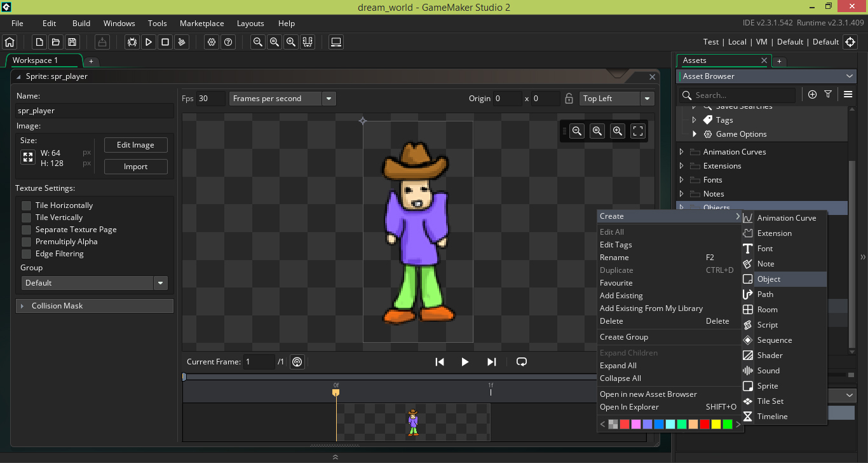
Task: Open the target manager crosshair icon
Action: click(x=850, y=42)
